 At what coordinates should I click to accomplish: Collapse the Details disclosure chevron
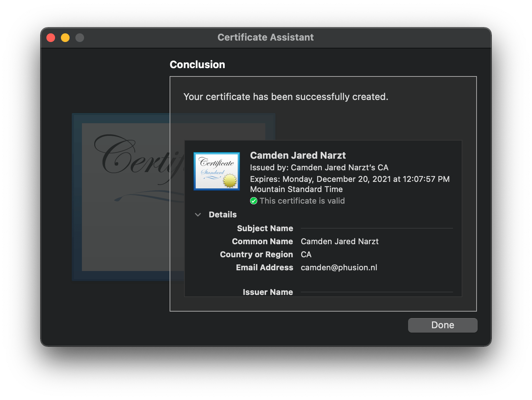pos(198,215)
